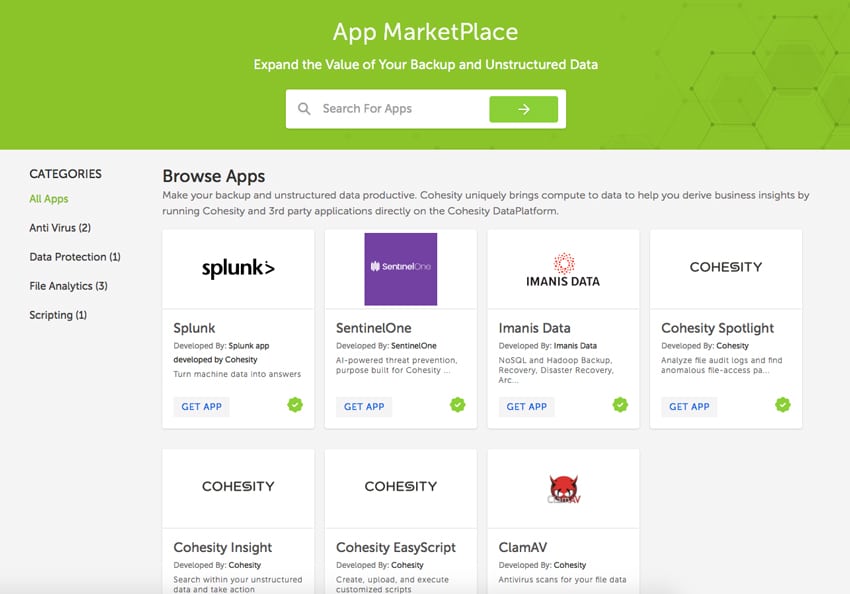Open the ClamAV app title
Image resolution: width=850 pixels, height=594 pixels.
523,547
